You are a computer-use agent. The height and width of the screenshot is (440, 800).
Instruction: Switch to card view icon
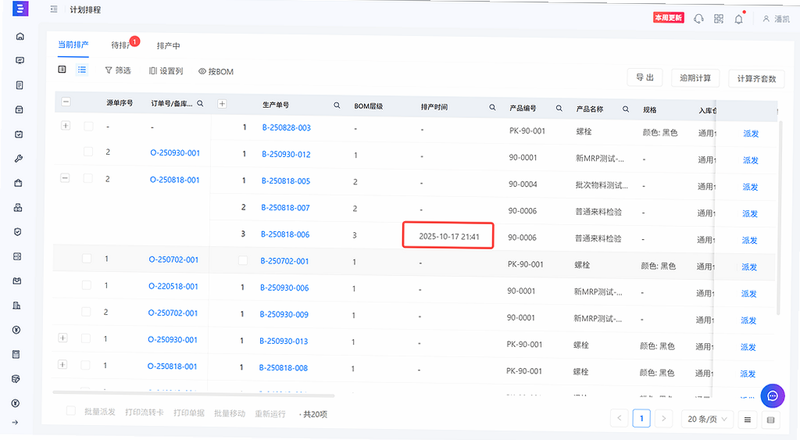point(62,69)
